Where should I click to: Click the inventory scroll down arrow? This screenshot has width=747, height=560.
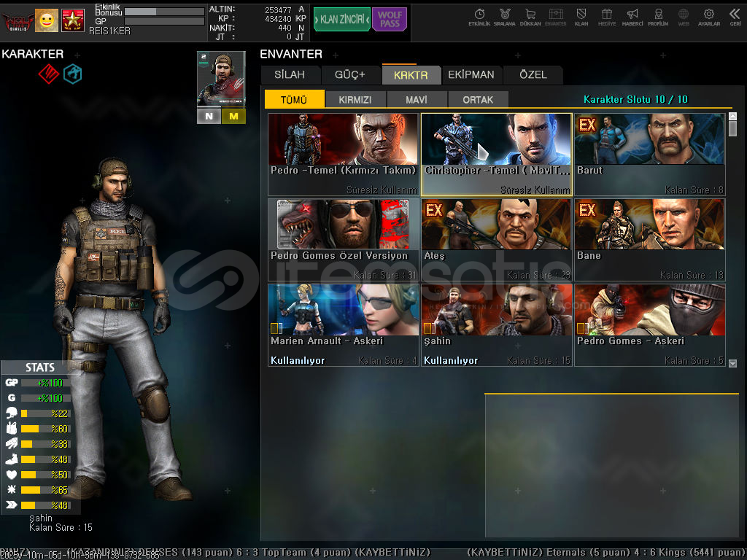(732, 363)
